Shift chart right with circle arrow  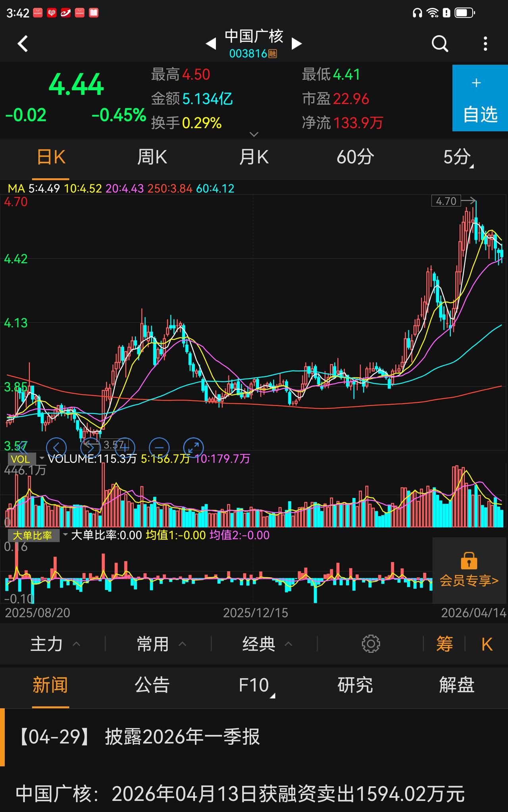(90, 448)
